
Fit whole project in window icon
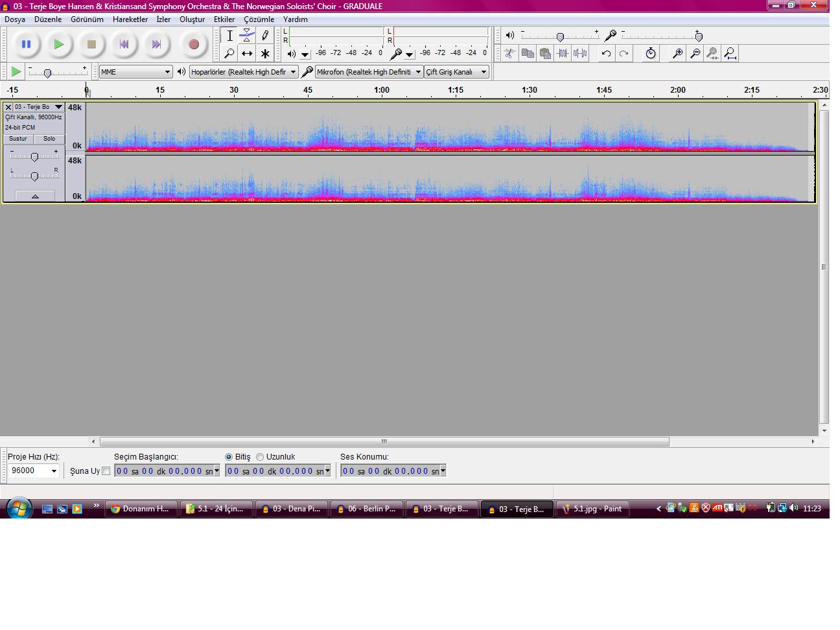pyautogui.click(x=730, y=53)
